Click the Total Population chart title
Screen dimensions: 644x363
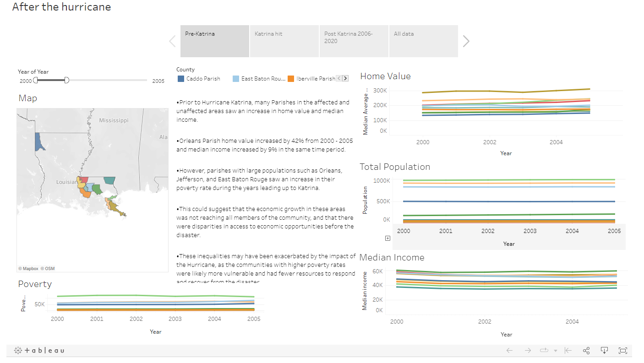(395, 167)
